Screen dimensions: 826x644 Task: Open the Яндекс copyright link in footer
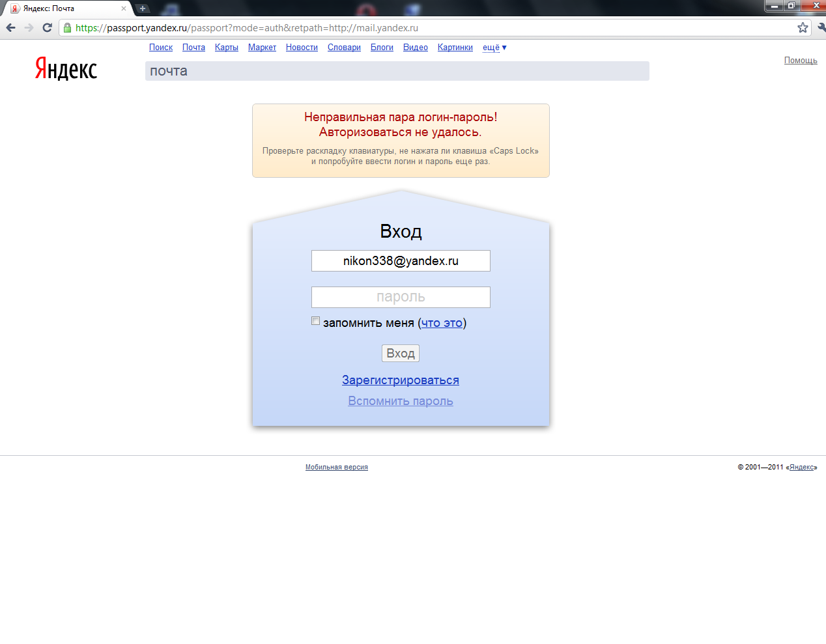tap(802, 467)
